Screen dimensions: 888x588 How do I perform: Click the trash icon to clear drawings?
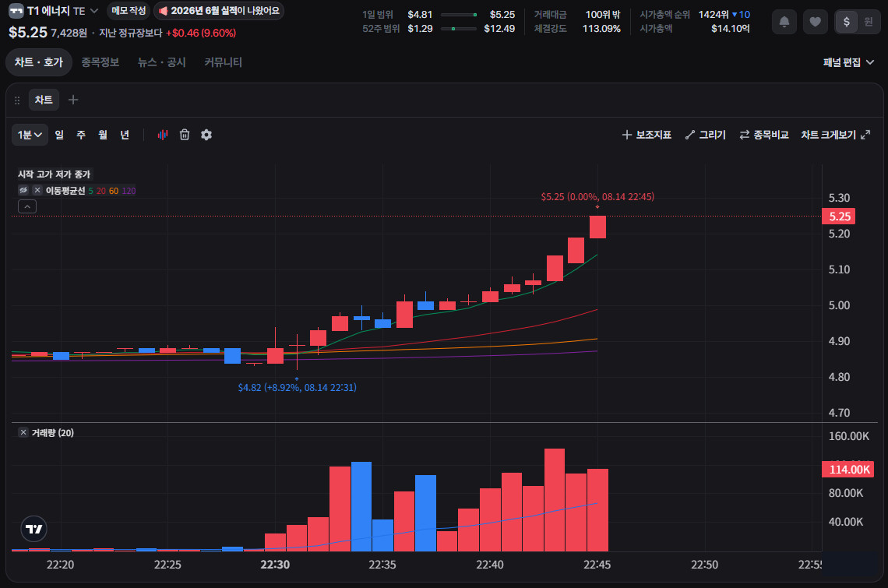pyautogui.click(x=185, y=135)
